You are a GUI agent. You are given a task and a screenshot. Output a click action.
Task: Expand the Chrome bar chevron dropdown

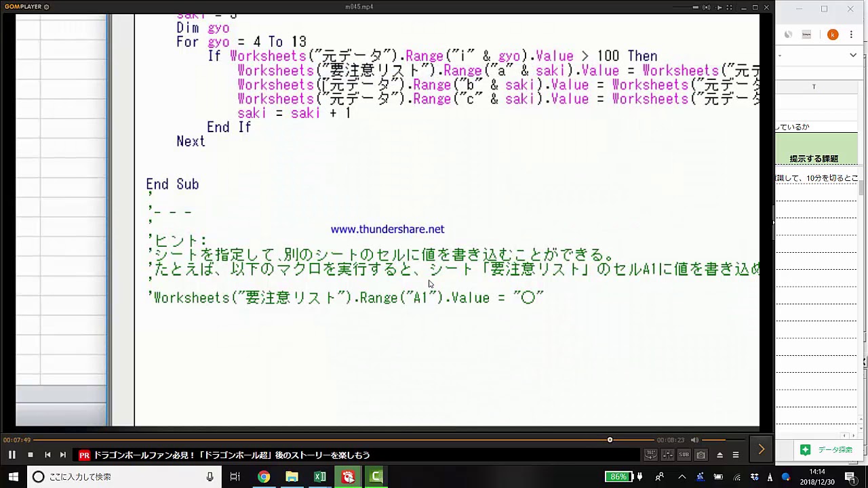(853, 55)
